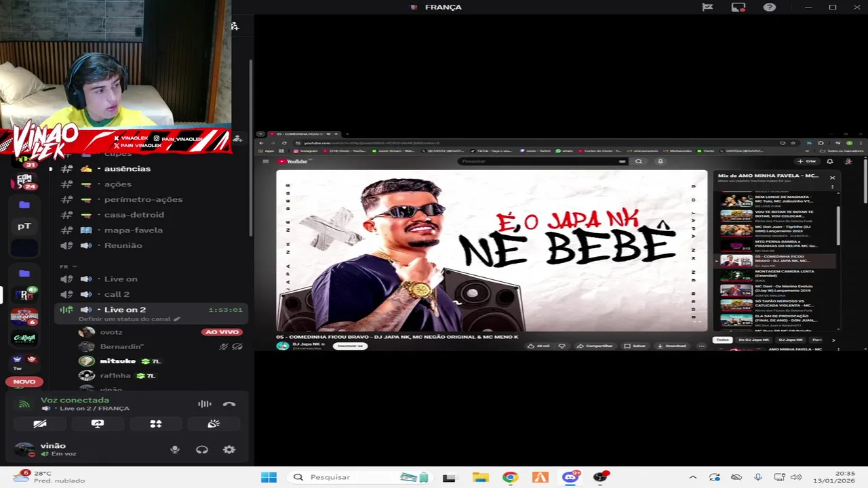Open the soundboard button
Viewport: 868px width, 488px height.
click(x=214, y=424)
